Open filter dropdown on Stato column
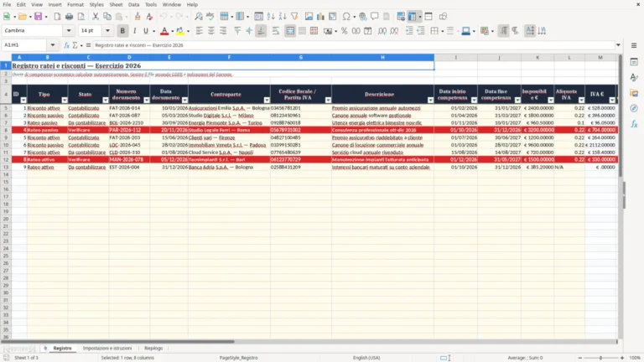This screenshot has width=644, height=362. 106,101
